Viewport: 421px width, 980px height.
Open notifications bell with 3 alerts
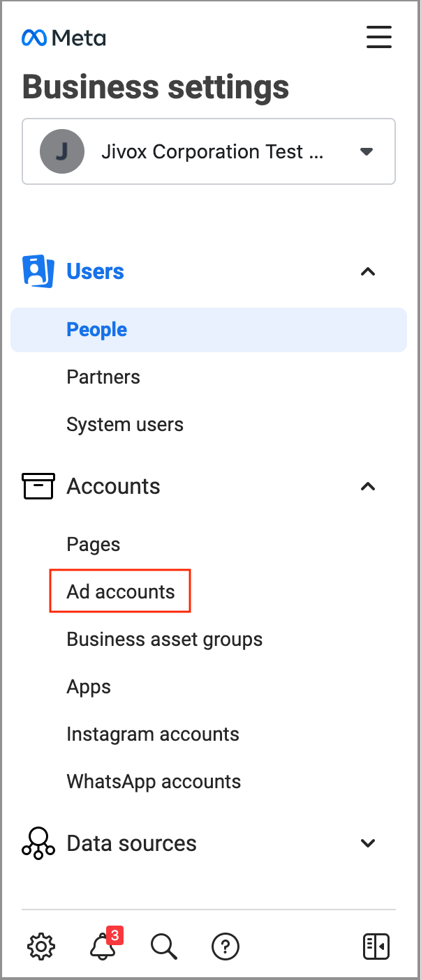coord(103,947)
